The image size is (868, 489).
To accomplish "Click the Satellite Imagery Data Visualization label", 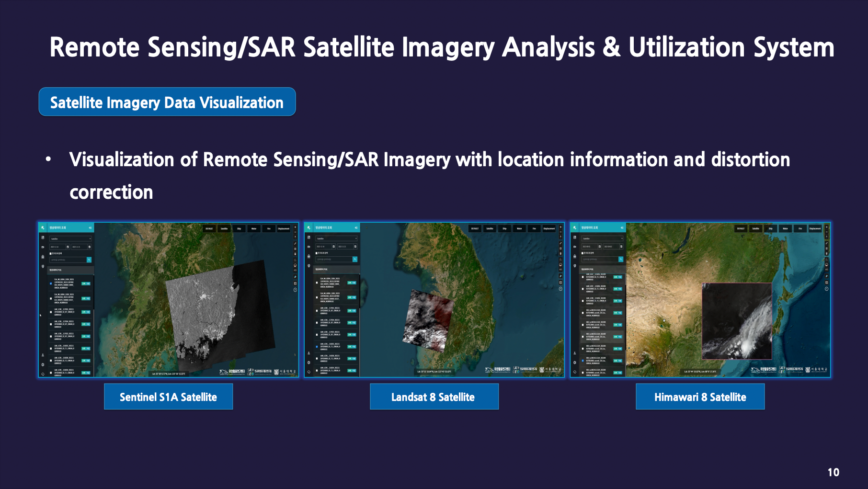I will tap(167, 102).
